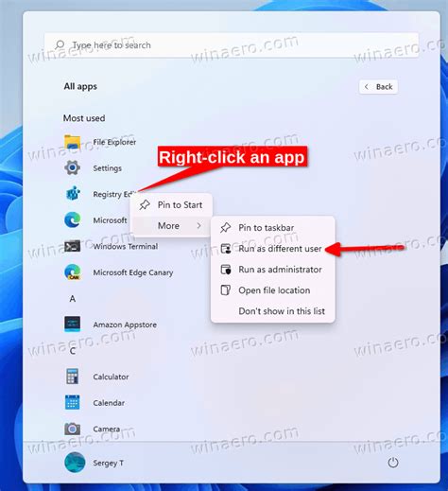Choose Open file location
448x491 pixels.
click(x=273, y=290)
